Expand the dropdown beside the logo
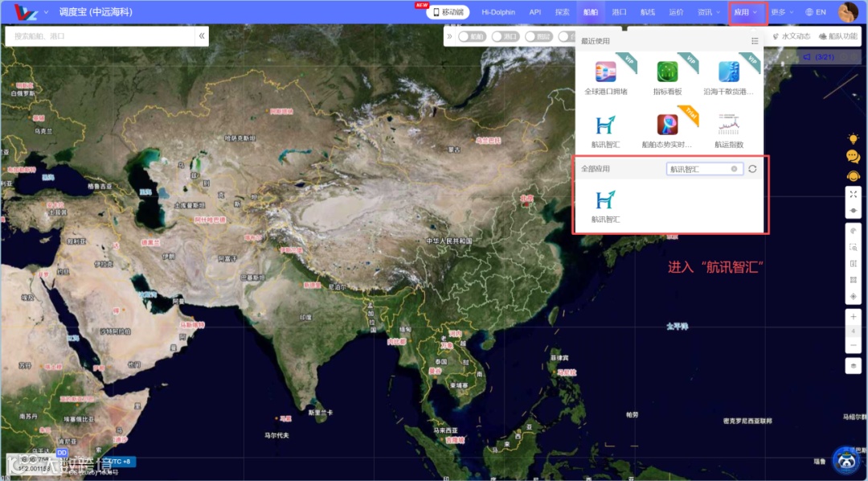868x481 pixels. pyautogui.click(x=46, y=12)
